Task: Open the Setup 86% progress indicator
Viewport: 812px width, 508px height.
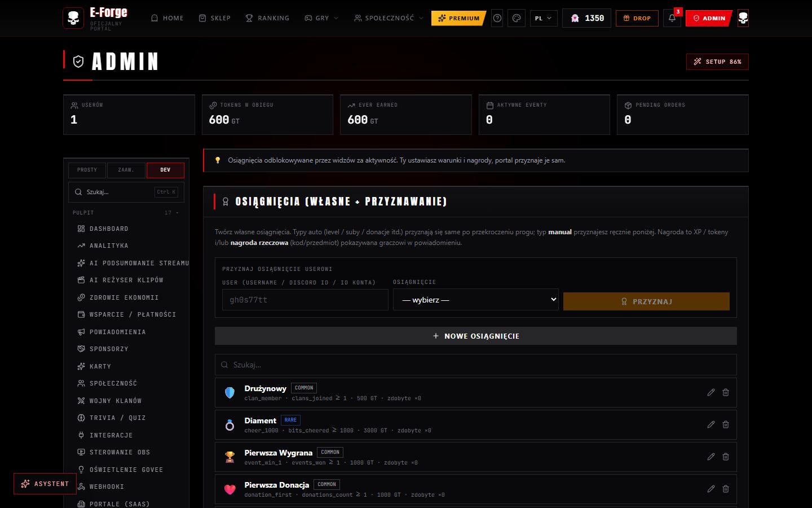Action: pos(717,62)
